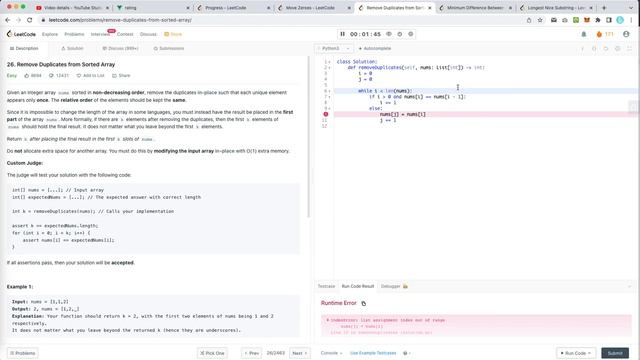
Task: Click the thumbs-up like icon for the problem
Action: pos(27,76)
